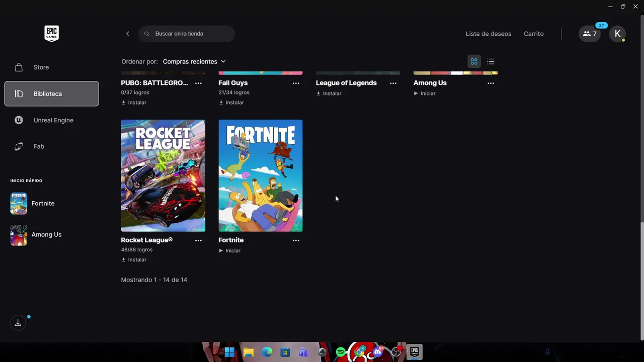This screenshot has width=644, height=362.
Task: Open options menu for Rocket League
Action: pyautogui.click(x=198, y=240)
